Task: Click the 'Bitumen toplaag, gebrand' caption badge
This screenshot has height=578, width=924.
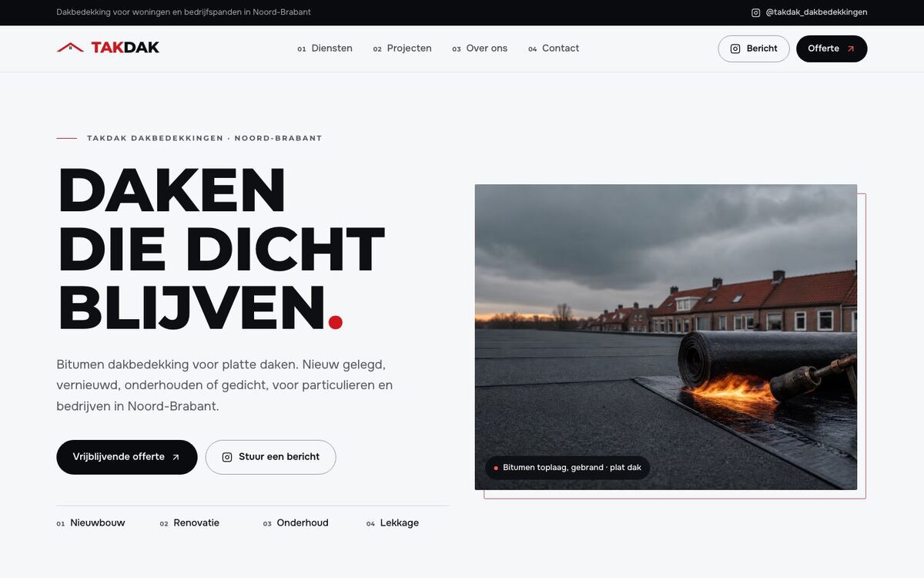Action: 567,468
